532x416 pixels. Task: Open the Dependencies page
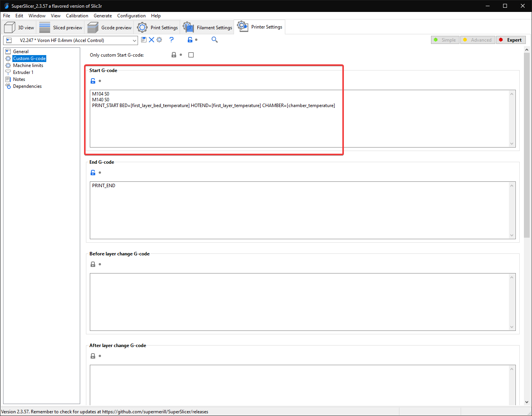point(27,86)
